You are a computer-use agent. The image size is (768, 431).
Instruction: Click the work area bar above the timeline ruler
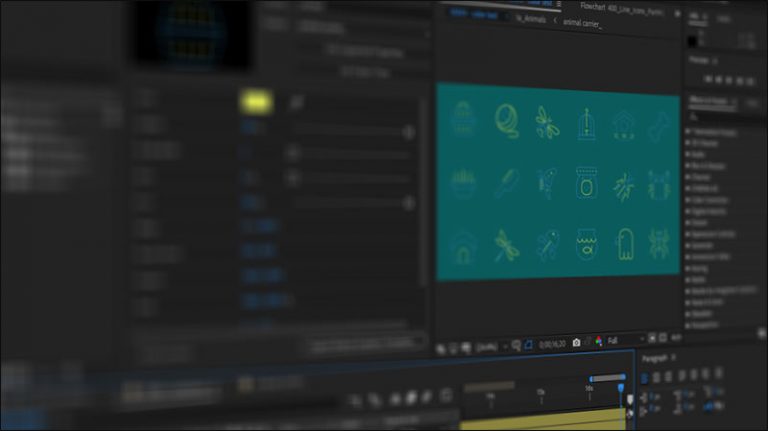click(x=607, y=378)
